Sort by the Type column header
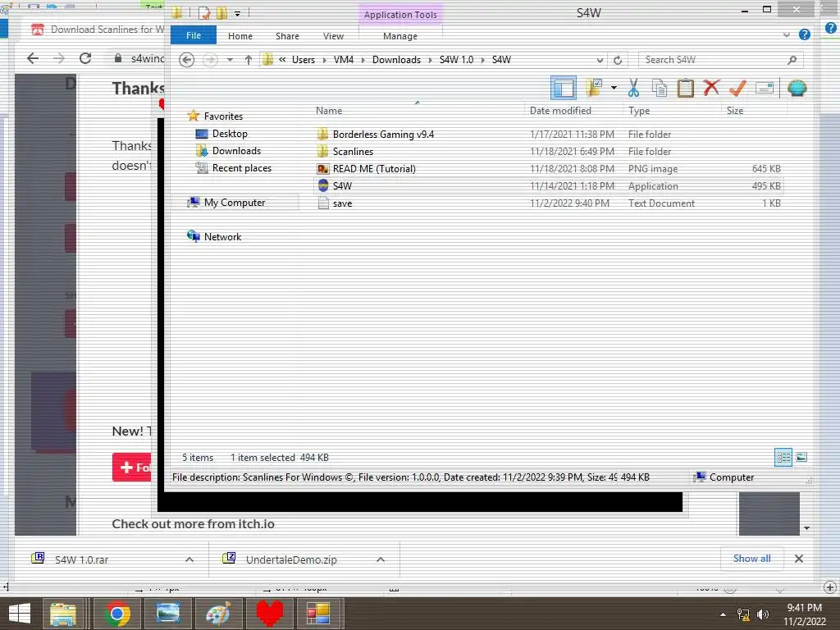The height and width of the screenshot is (630, 840). point(639,111)
